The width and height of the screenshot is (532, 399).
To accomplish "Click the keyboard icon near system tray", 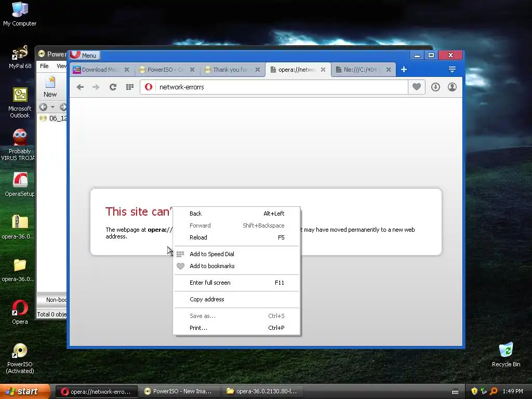I will point(455,392).
